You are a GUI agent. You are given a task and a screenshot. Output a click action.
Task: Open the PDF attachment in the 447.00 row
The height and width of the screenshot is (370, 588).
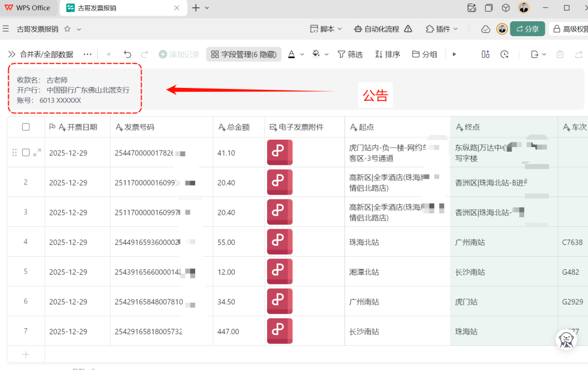click(x=280, y=331)
